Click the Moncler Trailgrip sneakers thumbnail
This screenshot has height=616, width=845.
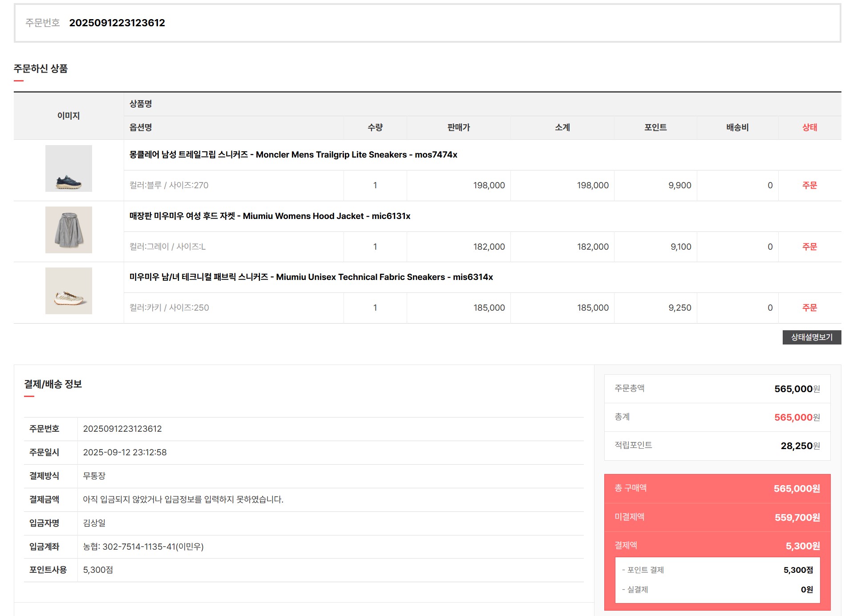point(69,169)
